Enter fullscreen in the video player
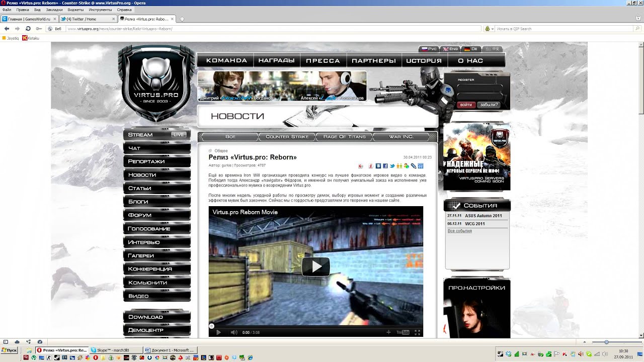This screenshot has height=362, width=644. click(417, 332)
